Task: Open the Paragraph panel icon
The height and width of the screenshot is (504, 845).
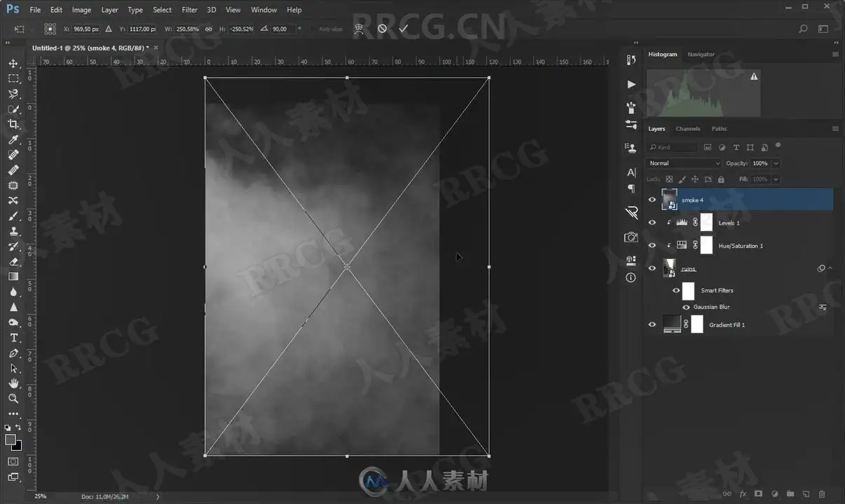Action: (x=631, y=189)
